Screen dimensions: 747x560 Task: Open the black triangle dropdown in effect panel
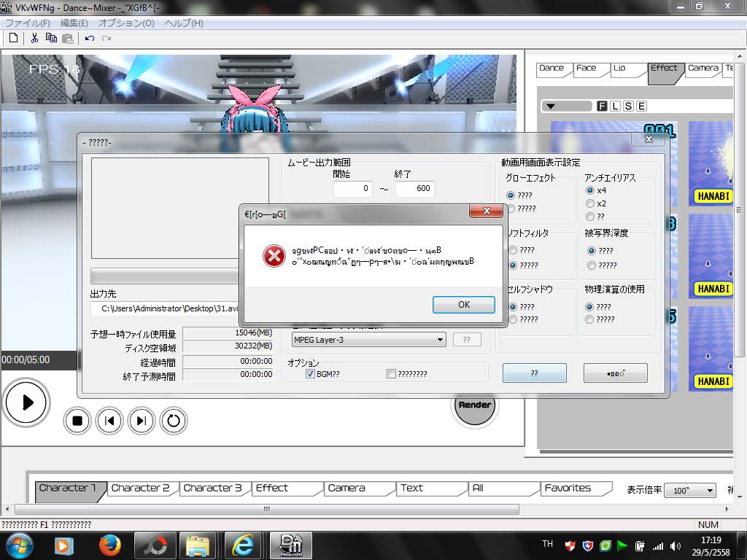coord(566,106)
